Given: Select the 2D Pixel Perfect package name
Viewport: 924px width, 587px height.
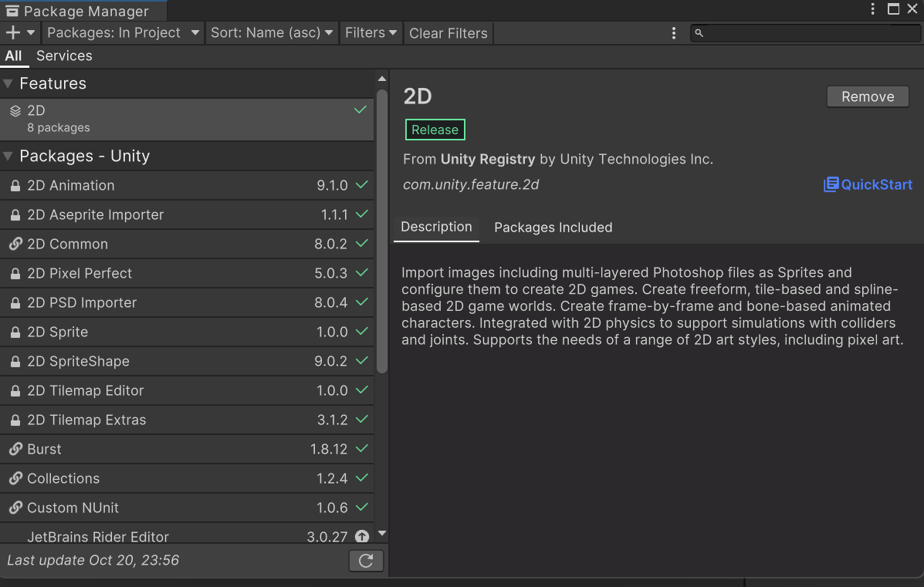Looking at the screenshot, I should pyautogui.click(x=80, y=273).
